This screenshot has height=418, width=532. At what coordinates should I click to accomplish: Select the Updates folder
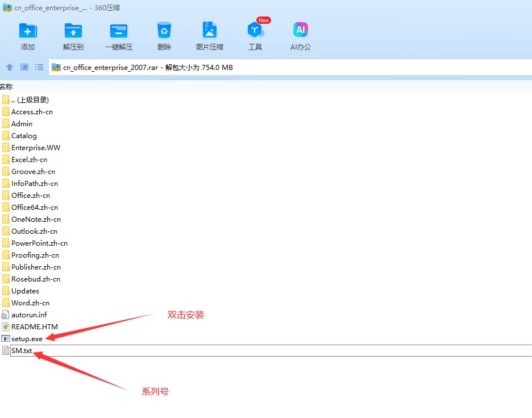21,291
